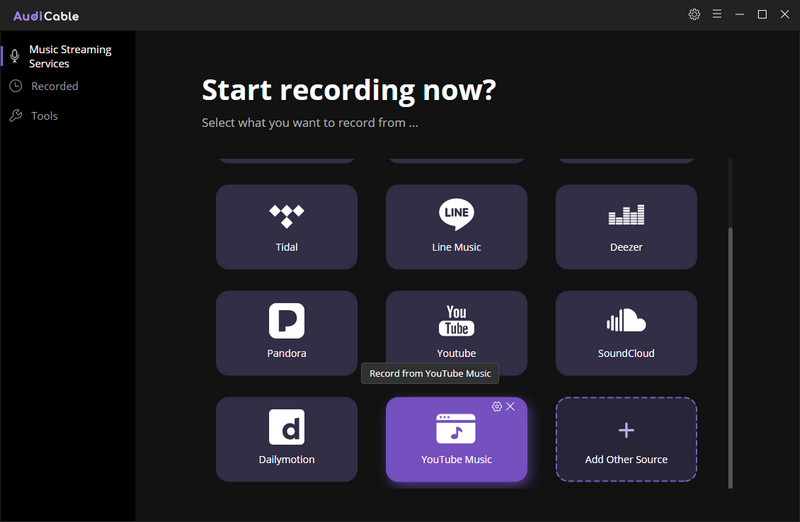Open the settings gear in title bar
Viewport: 800px width, 522px height.
click(694, 14)
